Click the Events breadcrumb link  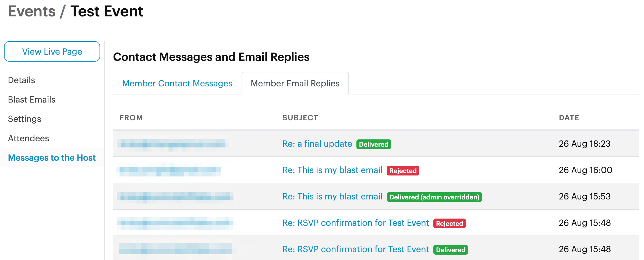tap(32, 12)
